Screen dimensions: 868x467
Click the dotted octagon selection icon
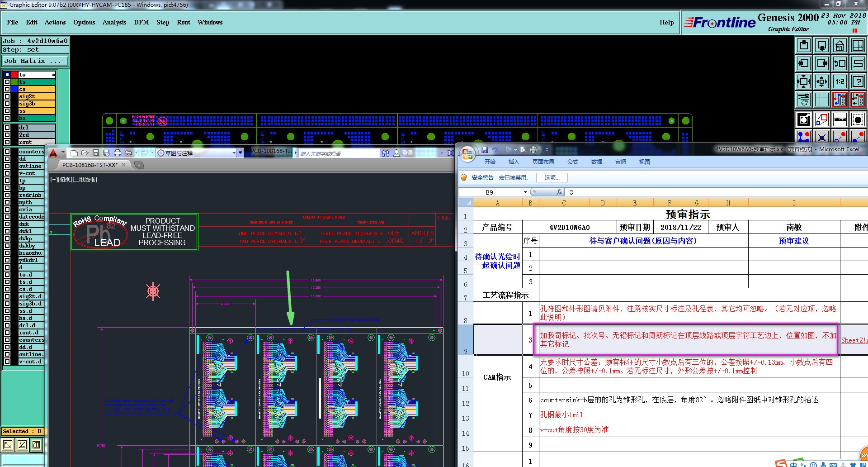pyautogui.click(x=858, y=119)
